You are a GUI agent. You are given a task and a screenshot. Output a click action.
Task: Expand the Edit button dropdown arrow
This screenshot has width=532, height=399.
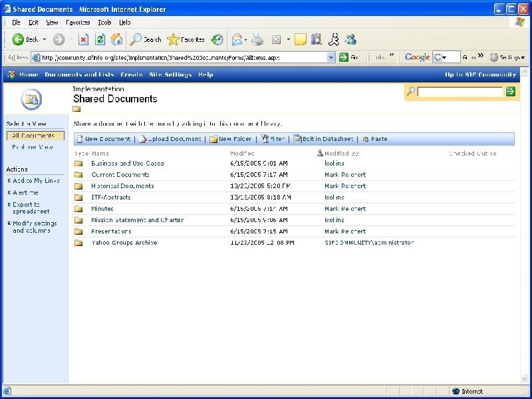coord(288,40)
